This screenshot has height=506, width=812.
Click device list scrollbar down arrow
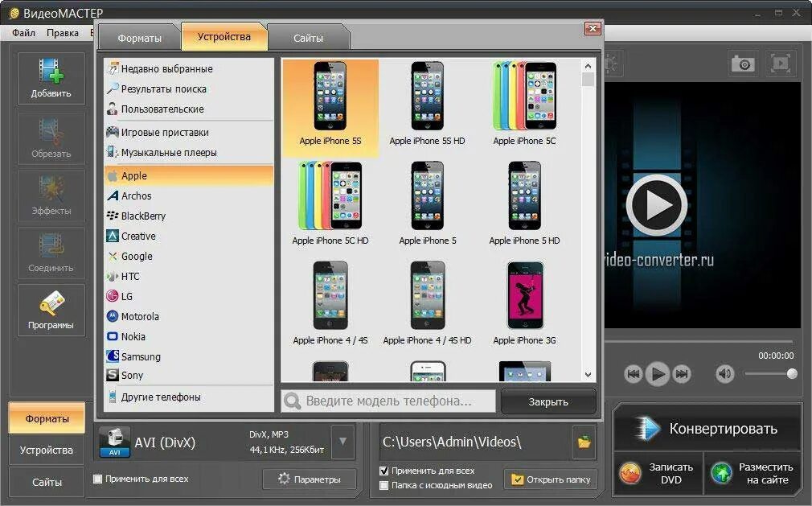click(588, 374)
